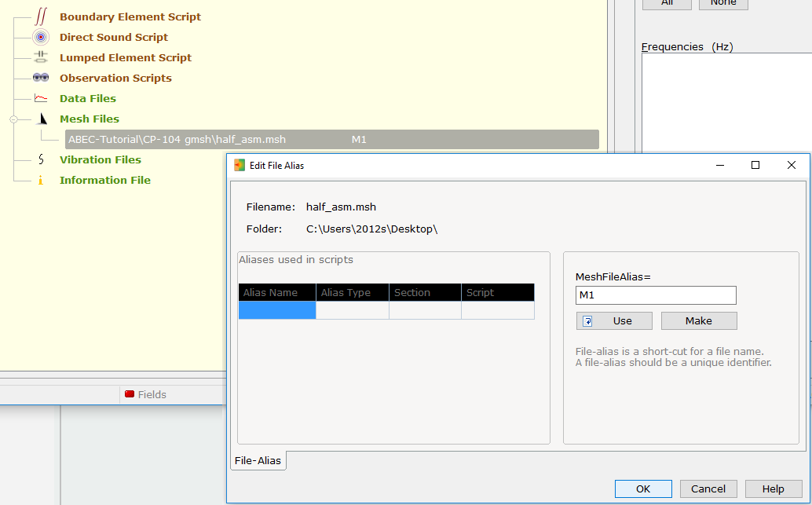This screenshot has height=505, width=812.
Task: Click the MeshFileAlias text field
Action: pos(656,295)
